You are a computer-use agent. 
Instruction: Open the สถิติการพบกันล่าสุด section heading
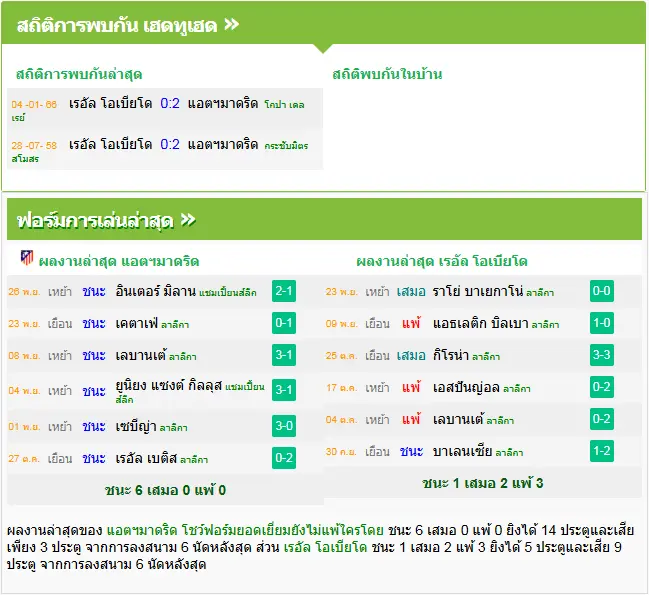pyautogui.click(x=79, y=74)
